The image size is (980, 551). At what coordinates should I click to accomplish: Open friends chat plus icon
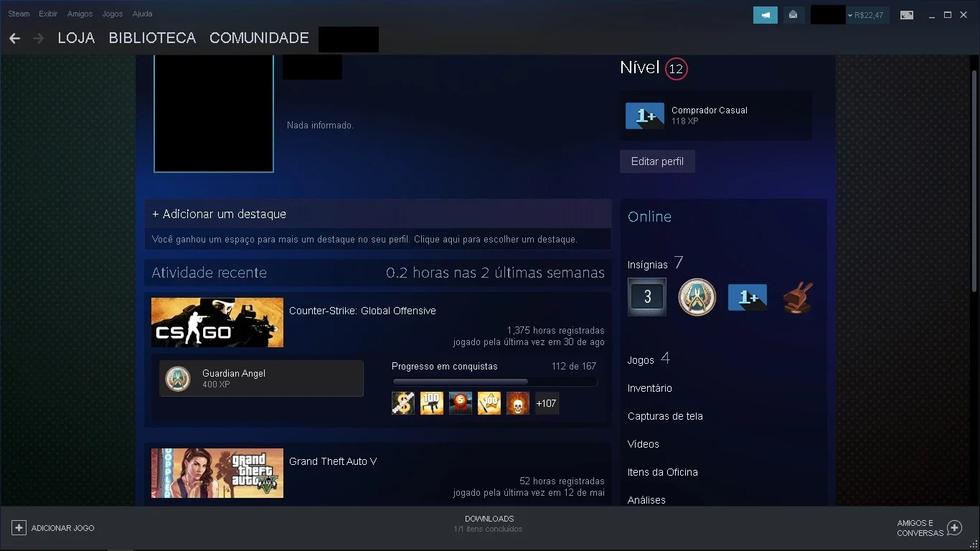954,528
